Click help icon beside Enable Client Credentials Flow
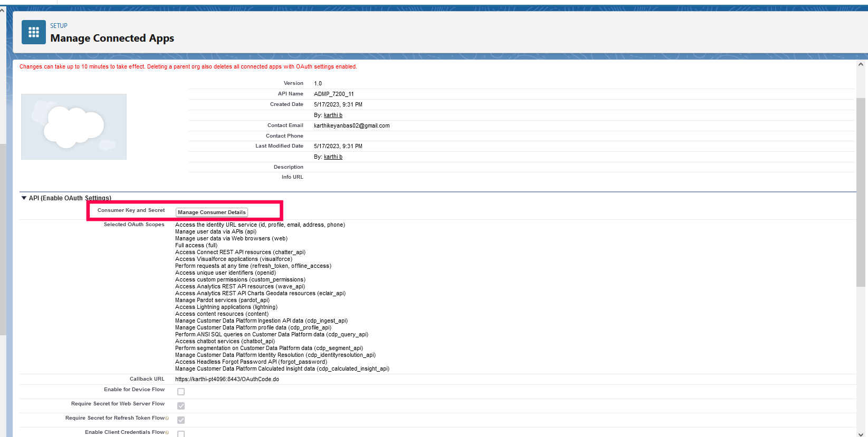Viewport: 868px width, 437px height. (167, 433)
